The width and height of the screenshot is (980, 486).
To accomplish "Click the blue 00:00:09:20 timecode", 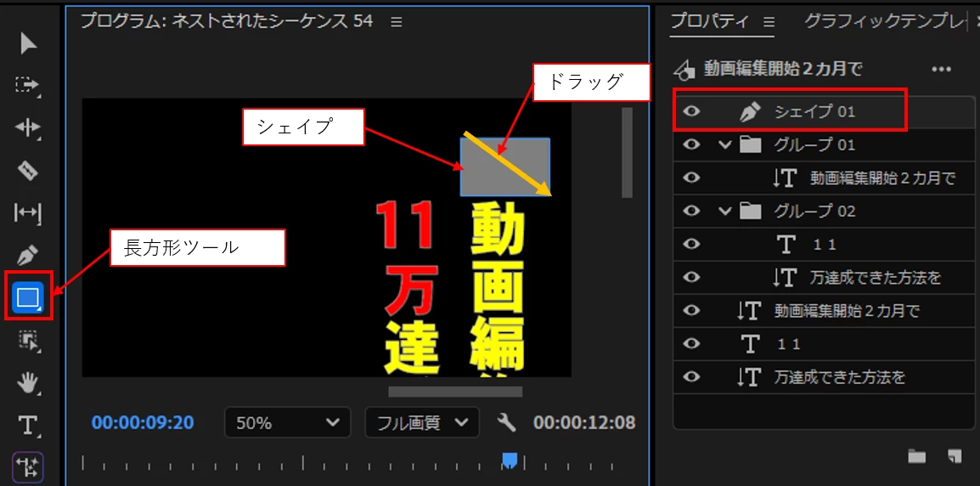I will tap(143, 423).
